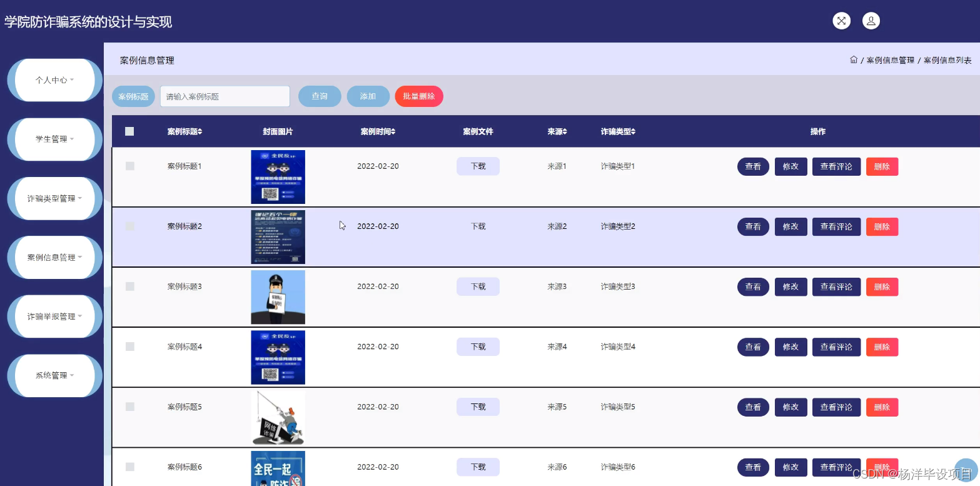980x486 pixels.
Task: Expand the 学生管理 sidebar menu
Action: point(54,139)
